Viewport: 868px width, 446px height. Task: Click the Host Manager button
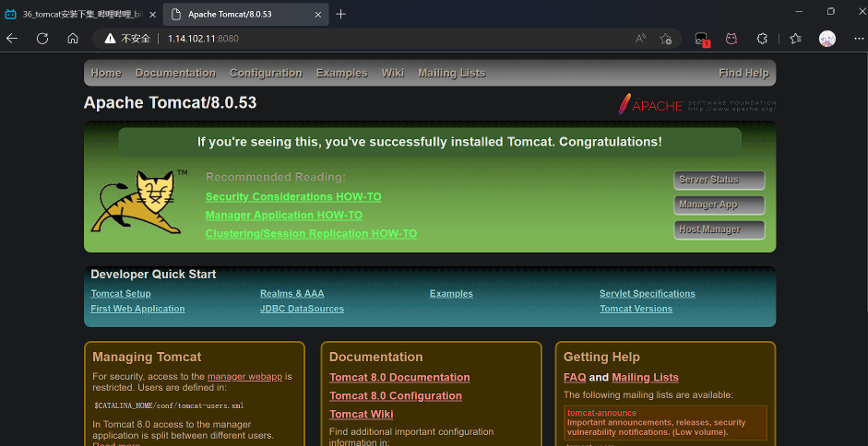click(x=719, y=229)
